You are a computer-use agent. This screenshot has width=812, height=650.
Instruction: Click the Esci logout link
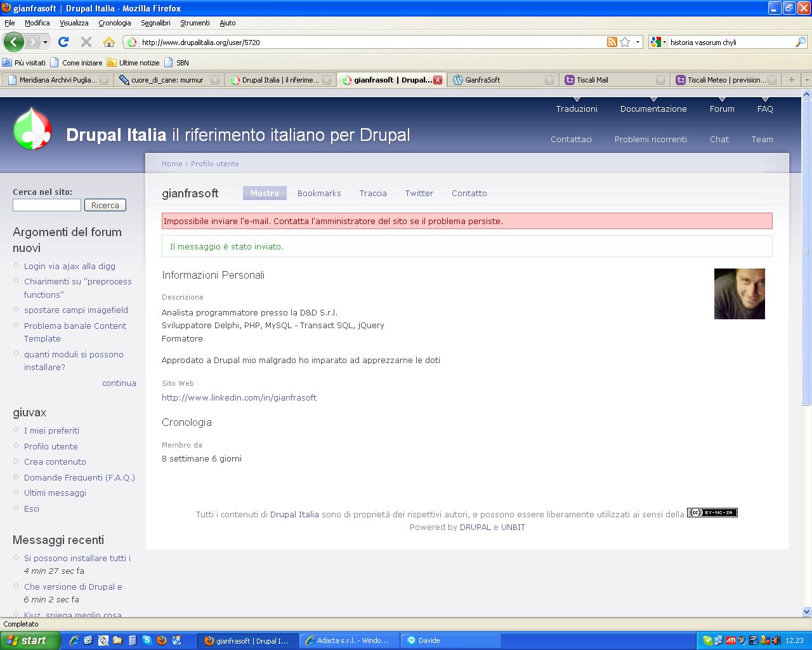coord(32,508)
